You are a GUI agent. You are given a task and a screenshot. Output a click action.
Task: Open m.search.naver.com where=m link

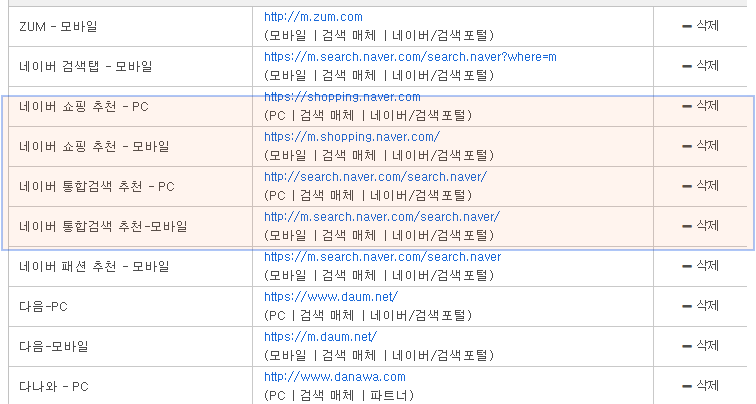pos(410,57)
